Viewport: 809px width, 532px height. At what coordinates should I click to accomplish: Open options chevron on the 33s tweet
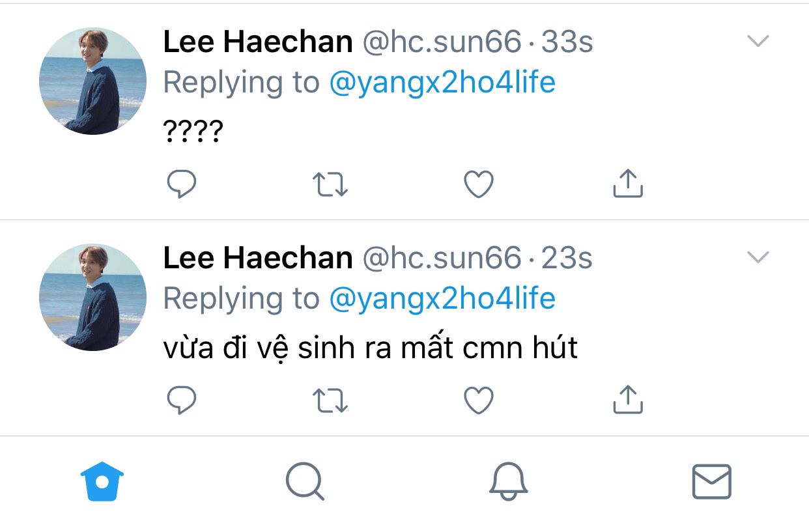pos(758,42)
